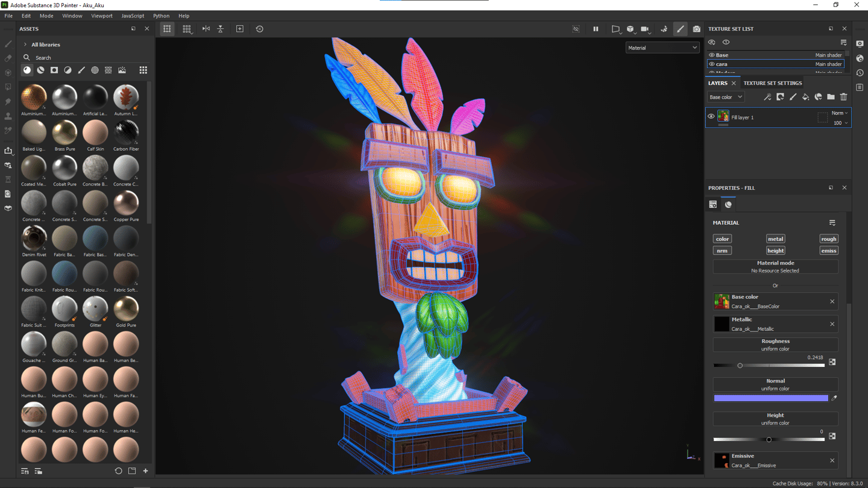Toggle the nrm channel button
Image resolution: width=868 pixels, height=488 pixels.
tap(722, 251)
